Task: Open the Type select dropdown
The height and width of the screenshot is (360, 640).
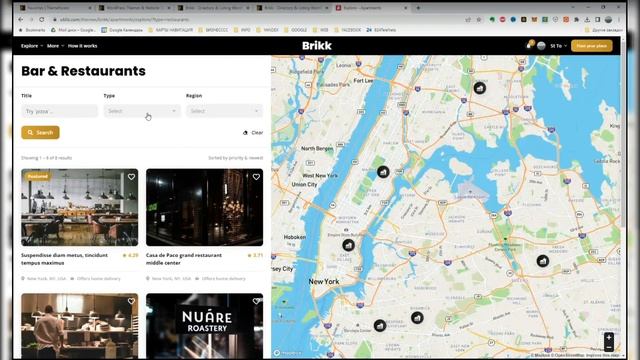Action: click(142, 111)
